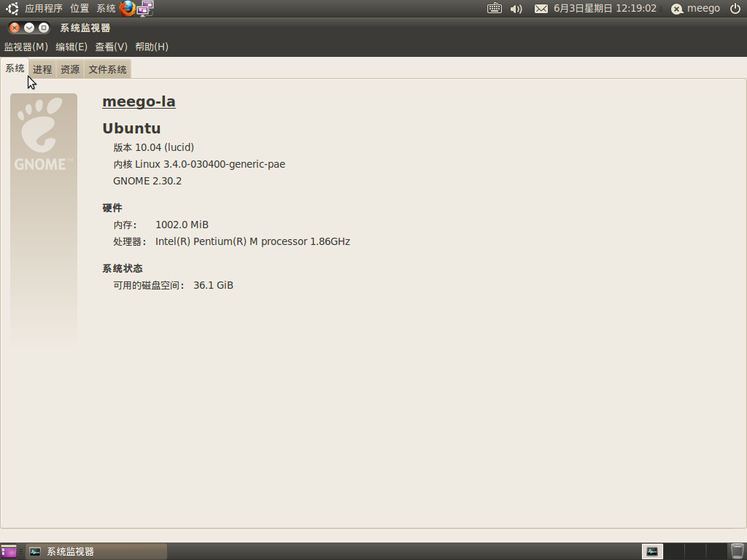Image resolution: width=747 pixels, height=560 pixels.
Task: Switch to the 进程 tab
Action: [x=42, y=69]
